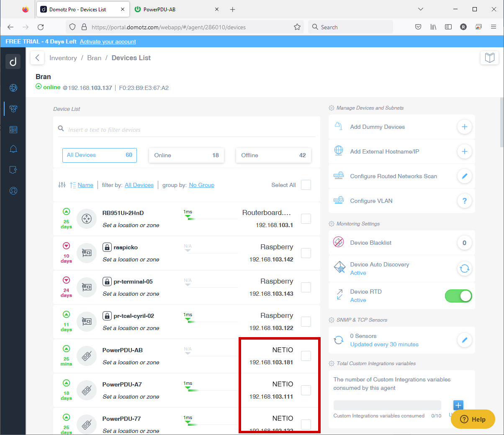504x435 pixels.
Task: Select checkbox for RB951Ui-2HnD
Action: coord(306,219)
